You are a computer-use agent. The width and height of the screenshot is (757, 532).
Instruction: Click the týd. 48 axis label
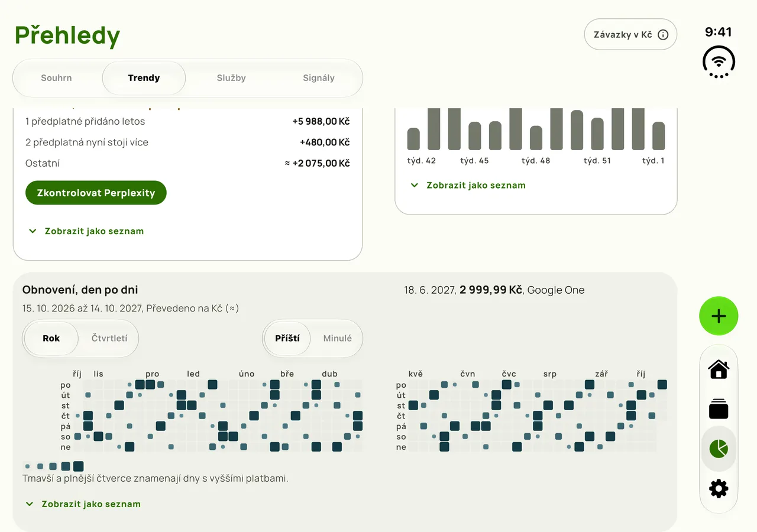click(536, 161)
